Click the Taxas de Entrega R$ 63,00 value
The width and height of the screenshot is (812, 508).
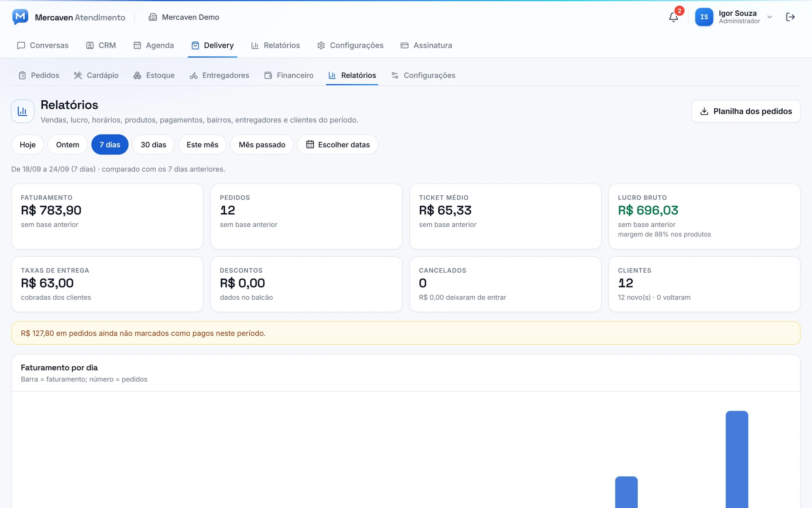[x=47, y=283]
